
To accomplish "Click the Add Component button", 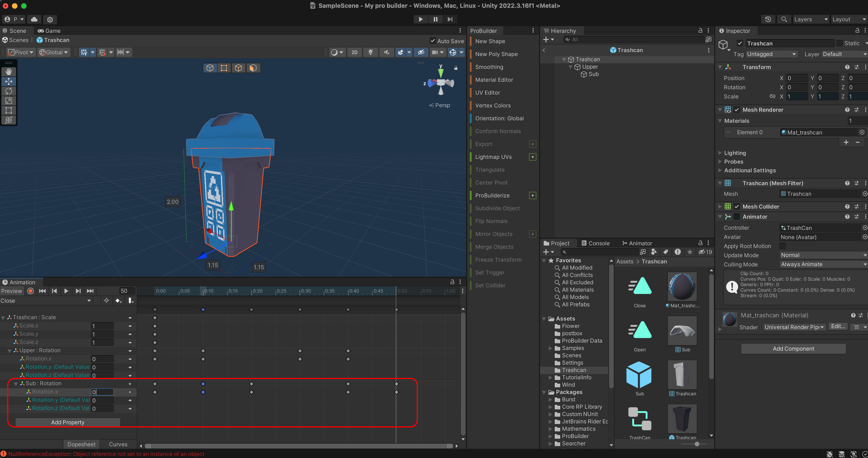I will [793, 349].
